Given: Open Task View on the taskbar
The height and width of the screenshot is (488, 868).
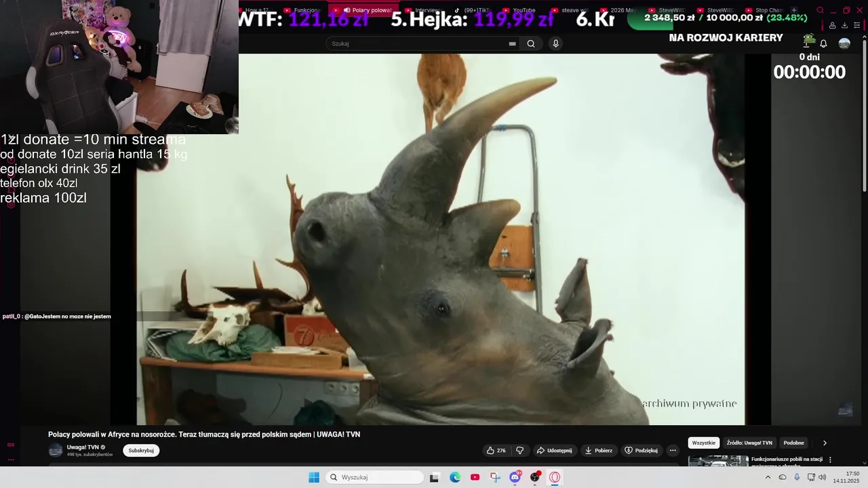Looking at the screenshot, I should click(x=435, y=477).
